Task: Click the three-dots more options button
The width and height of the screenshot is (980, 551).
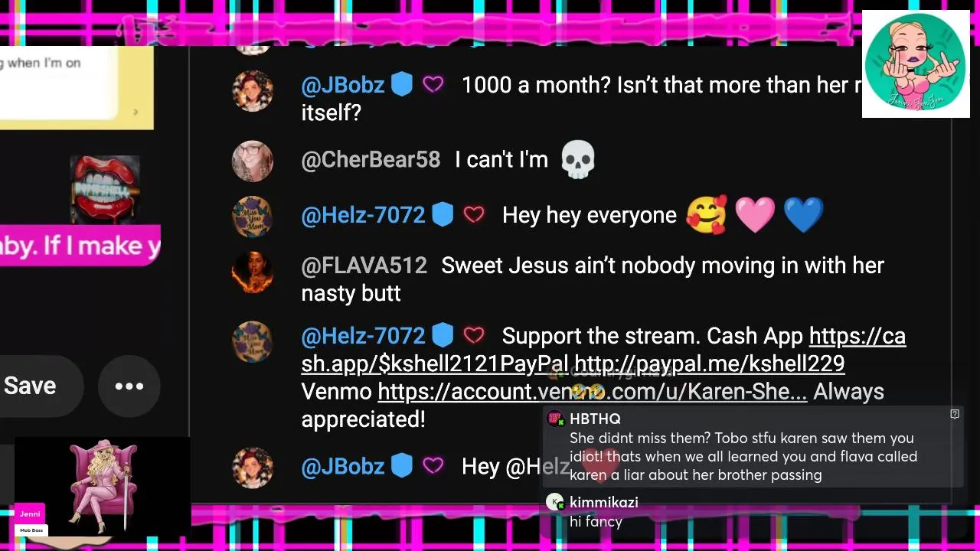Action: click(x=129, y=386)
